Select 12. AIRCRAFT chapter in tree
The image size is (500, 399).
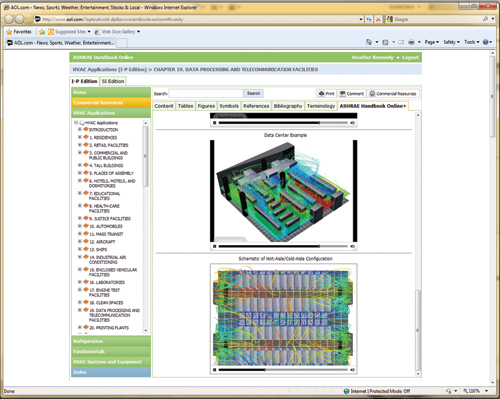[102, 242]
